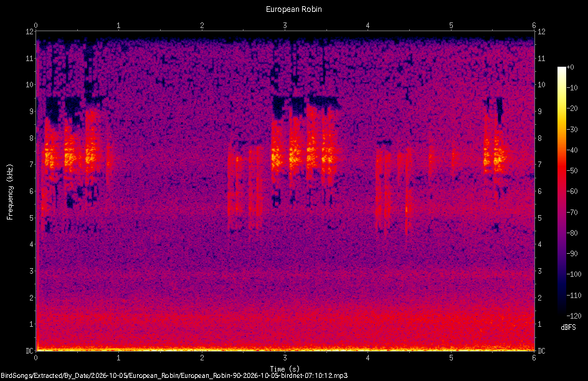
Task: Click the -100 color scale value
Action: (574, 274)
